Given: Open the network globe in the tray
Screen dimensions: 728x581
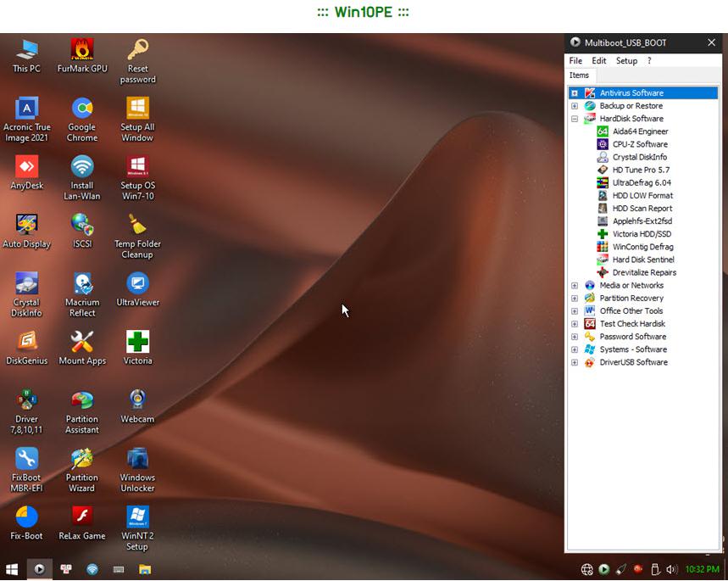Looking at the screenshot, I should 587,569.
